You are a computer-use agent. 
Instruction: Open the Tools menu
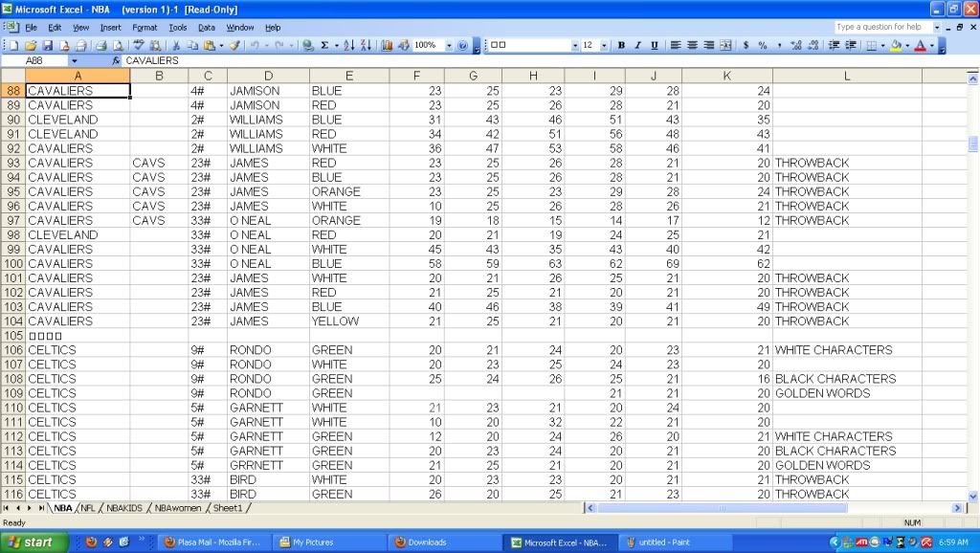(x=177, y=28)
